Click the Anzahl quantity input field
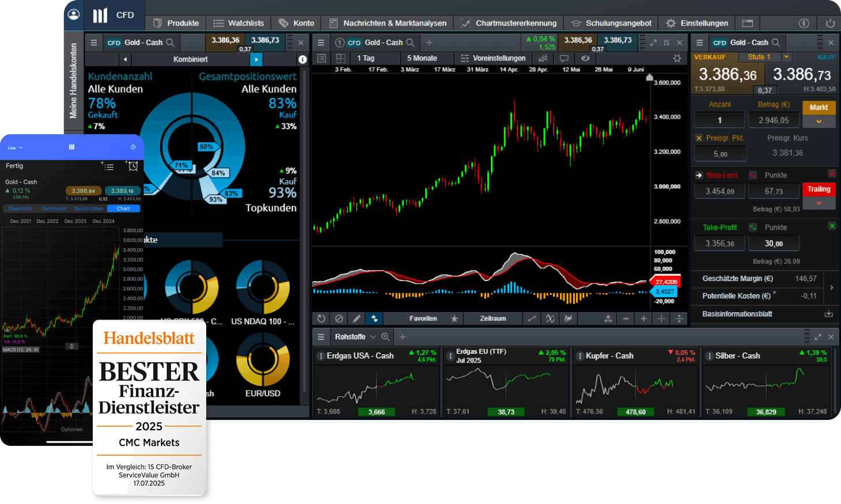Image resolution: width=841 pixels, height=504 pixels. pos(719,119)
